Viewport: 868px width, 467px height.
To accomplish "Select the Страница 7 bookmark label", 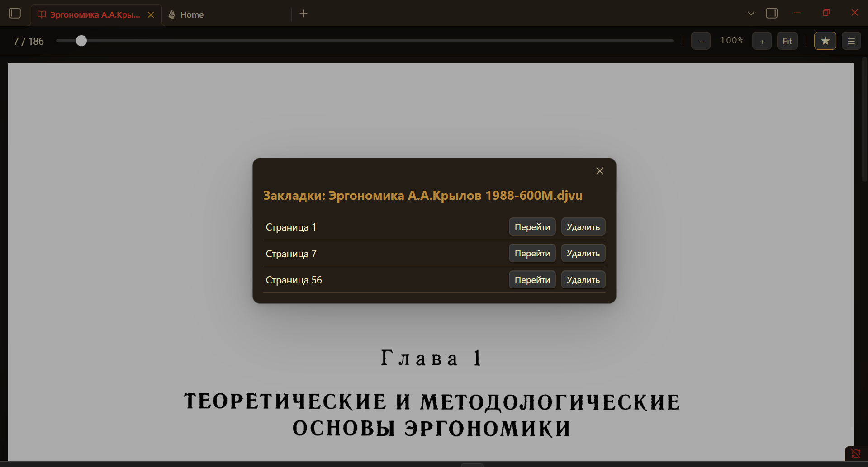I will pyautogui.click(x=291, y=254).
